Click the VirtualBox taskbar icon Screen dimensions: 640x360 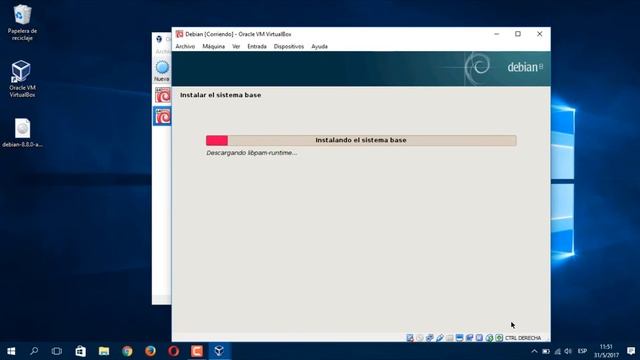click(220, 351)
